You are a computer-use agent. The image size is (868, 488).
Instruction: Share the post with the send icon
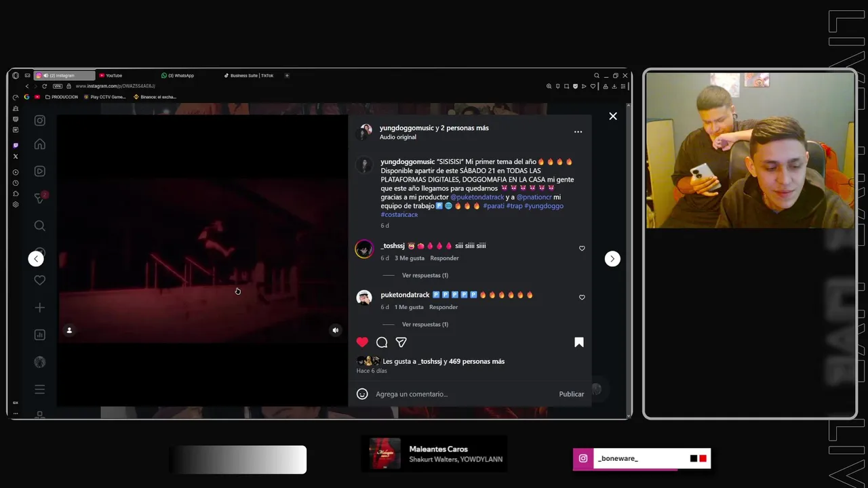click(x=401, y=342)
